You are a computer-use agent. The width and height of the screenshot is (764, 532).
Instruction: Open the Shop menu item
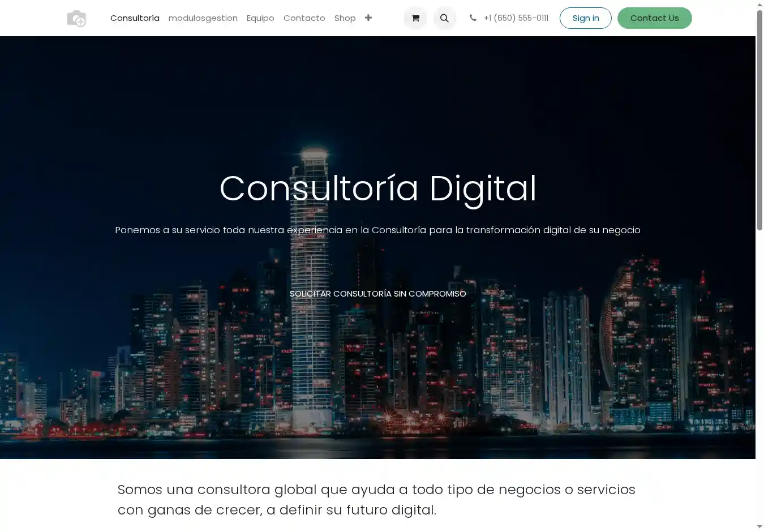click(x=345, y=18)
